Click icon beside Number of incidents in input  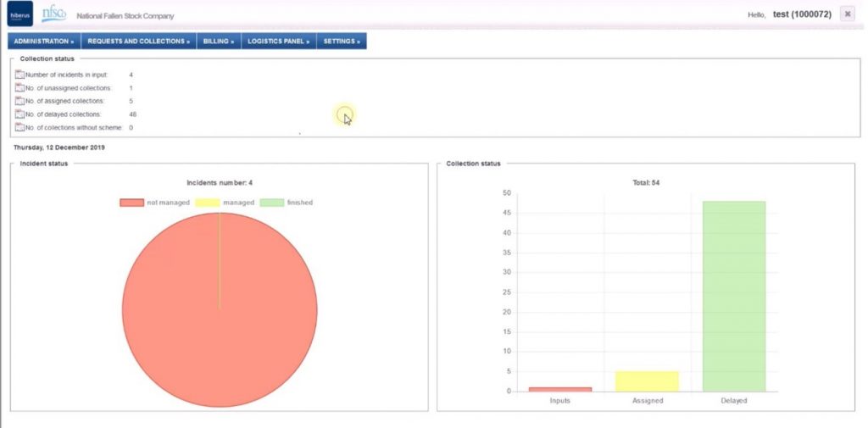20,75
